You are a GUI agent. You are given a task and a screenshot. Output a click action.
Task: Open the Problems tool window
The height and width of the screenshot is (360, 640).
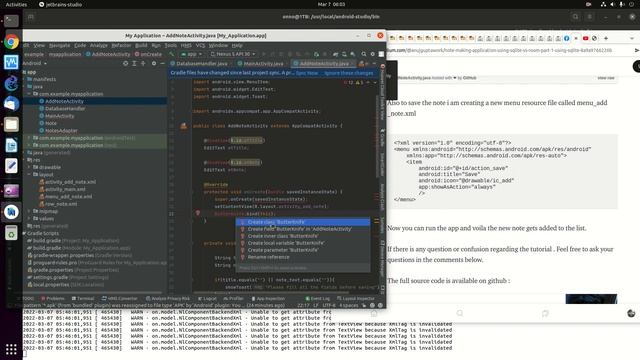(53, 299)
